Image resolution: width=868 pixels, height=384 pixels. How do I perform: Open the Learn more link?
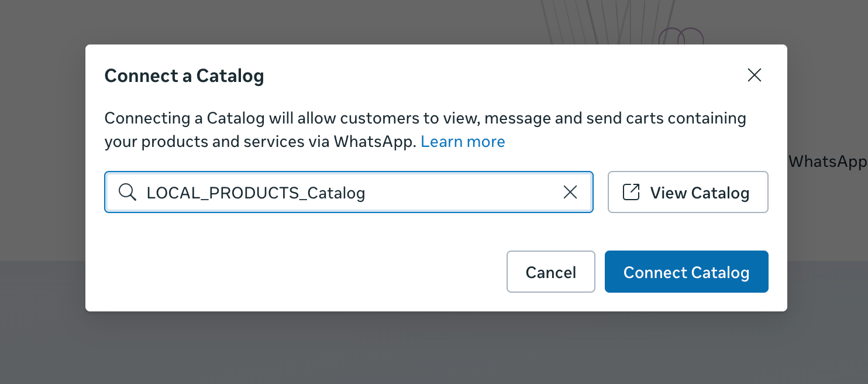click(x=463, y=142)
